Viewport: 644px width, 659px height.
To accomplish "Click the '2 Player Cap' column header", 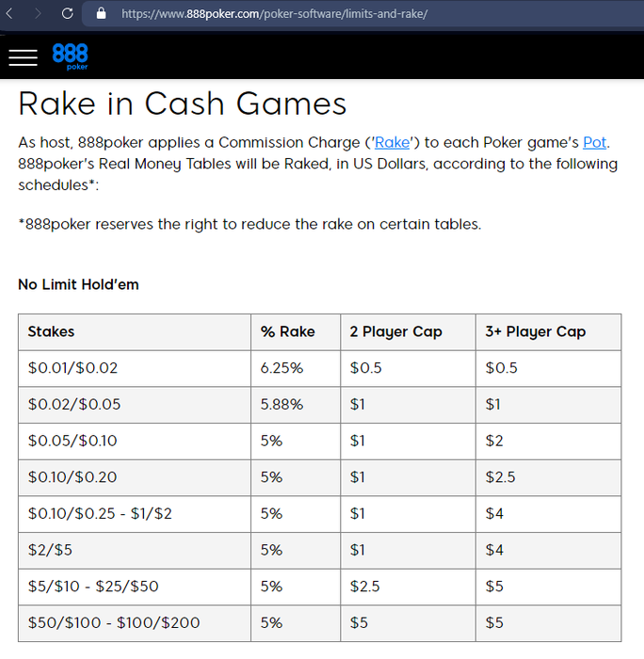I will click(x=395, y=331).
